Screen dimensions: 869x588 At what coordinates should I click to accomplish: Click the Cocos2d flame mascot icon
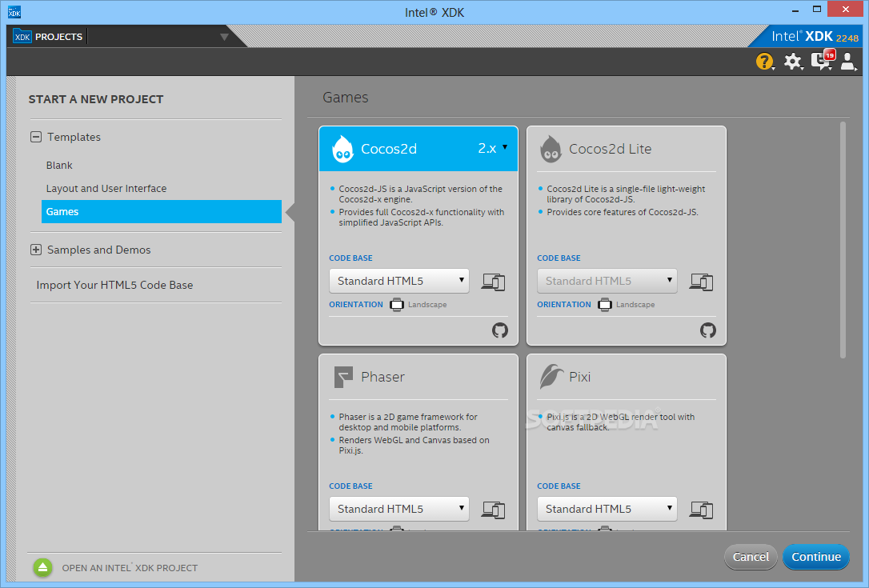[342, 149]
